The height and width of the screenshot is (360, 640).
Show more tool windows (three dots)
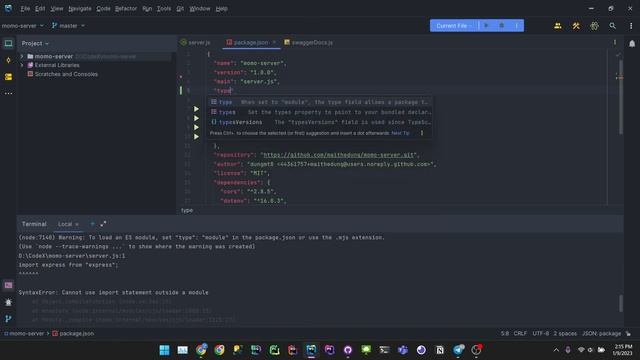click(x=8, y=93)
